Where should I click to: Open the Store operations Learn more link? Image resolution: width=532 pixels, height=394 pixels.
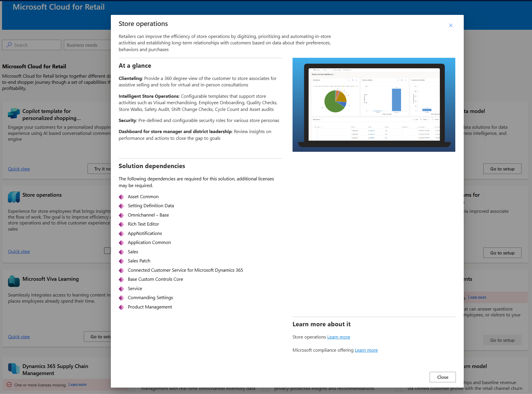339,337
